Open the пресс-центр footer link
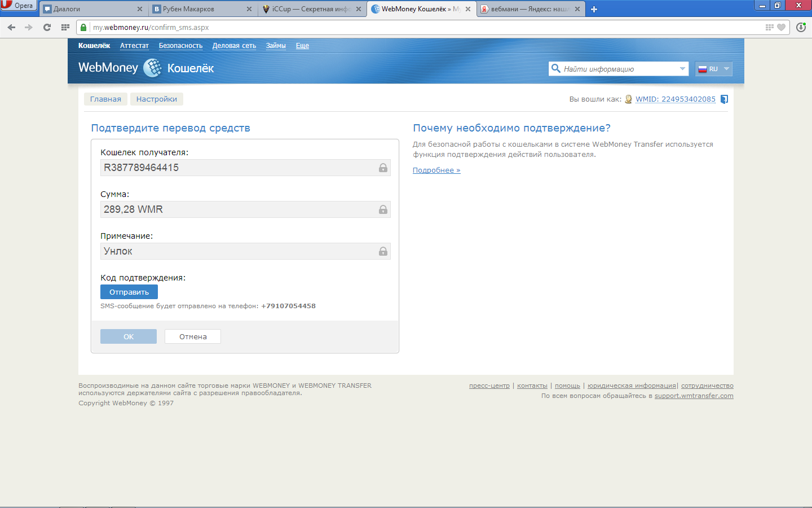The image size is (812, 508). pyautogui.click(x=489, y=386)
